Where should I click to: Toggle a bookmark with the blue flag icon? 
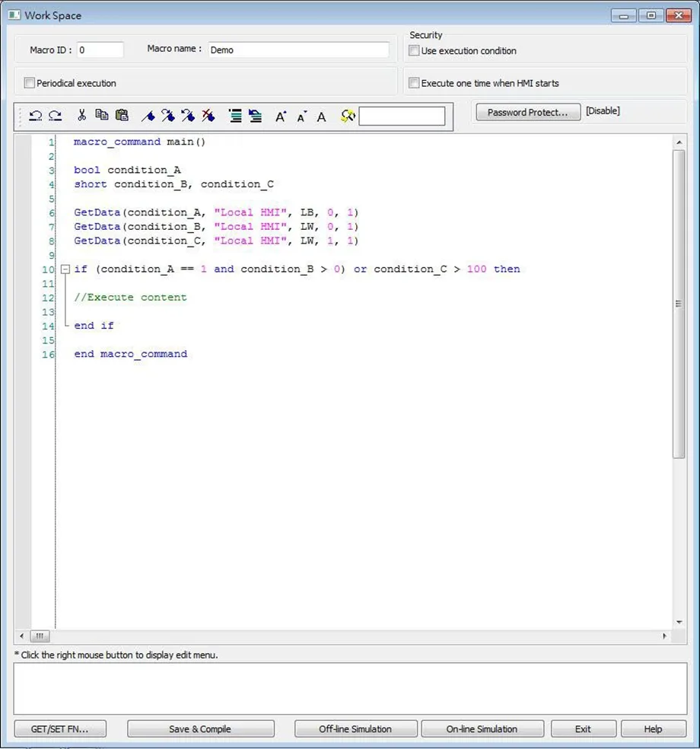click(x=148, y=116)
